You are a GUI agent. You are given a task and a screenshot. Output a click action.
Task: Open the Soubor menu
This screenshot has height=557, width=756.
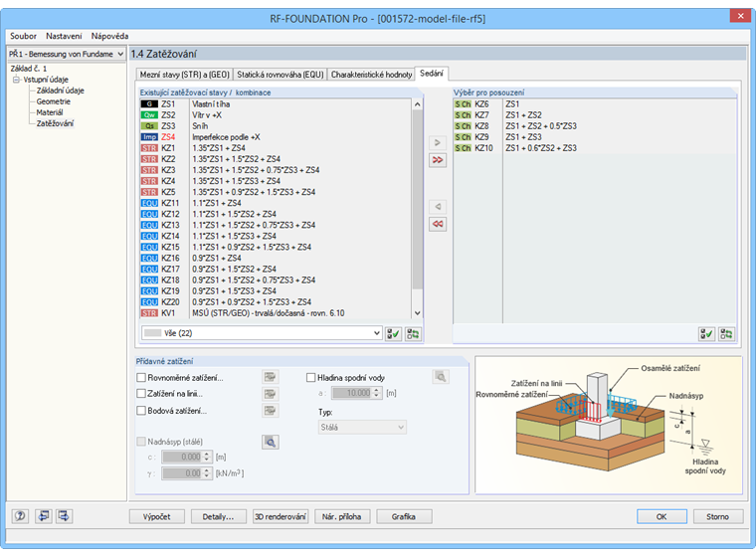click(x=23, y=36)
